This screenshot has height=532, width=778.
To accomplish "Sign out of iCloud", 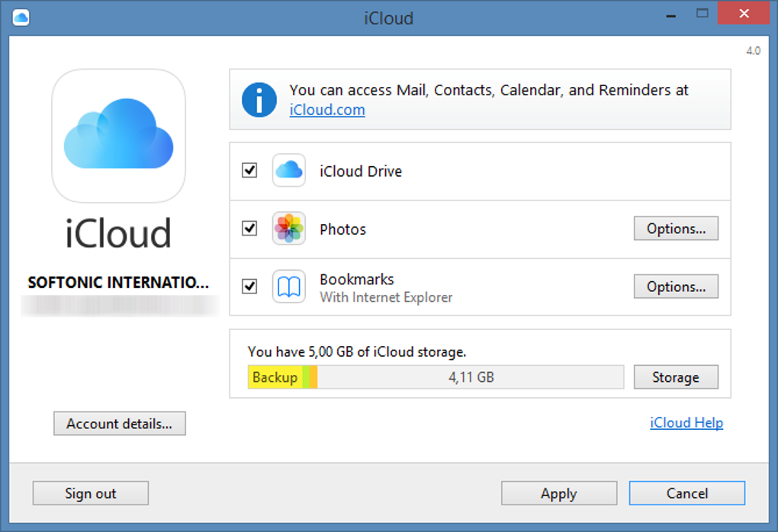I will click(x=91, y=493).
